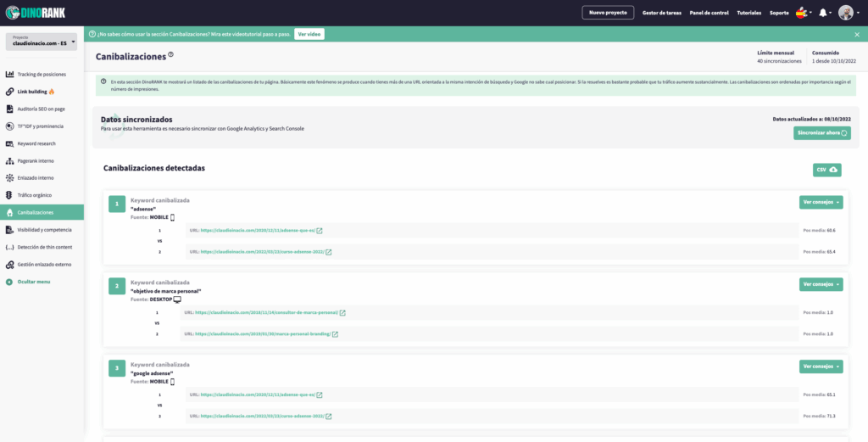Screen dimensions: 868x442
Task: Click the help icon beside Canibalizaciones title
Action: coord(170,54)
